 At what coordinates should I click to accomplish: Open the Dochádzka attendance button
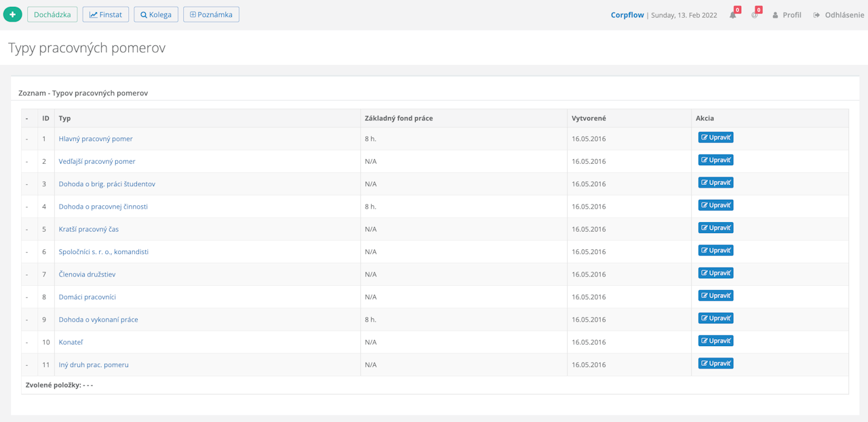pyautogui.click(x=52, y=14)
